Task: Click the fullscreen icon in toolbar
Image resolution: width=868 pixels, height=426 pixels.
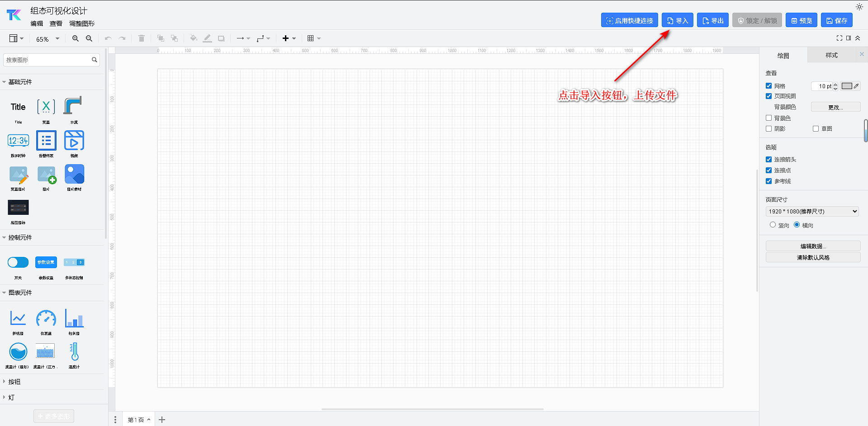Action: click(839, 38)
